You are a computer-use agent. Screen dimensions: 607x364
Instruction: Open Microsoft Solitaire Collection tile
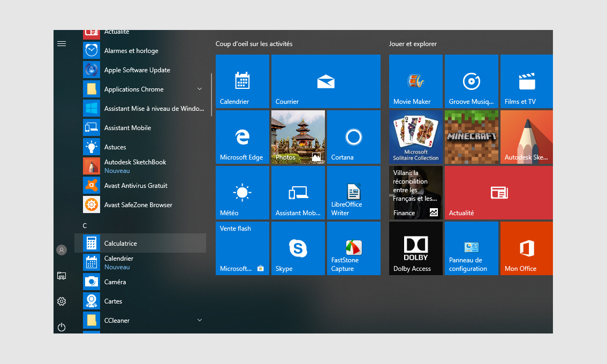pyautogui.click(x=416, y=137)
